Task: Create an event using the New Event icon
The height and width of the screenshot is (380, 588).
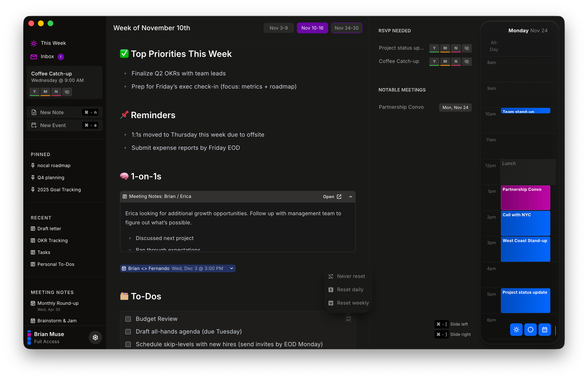Action: click(x=34, y=125)
